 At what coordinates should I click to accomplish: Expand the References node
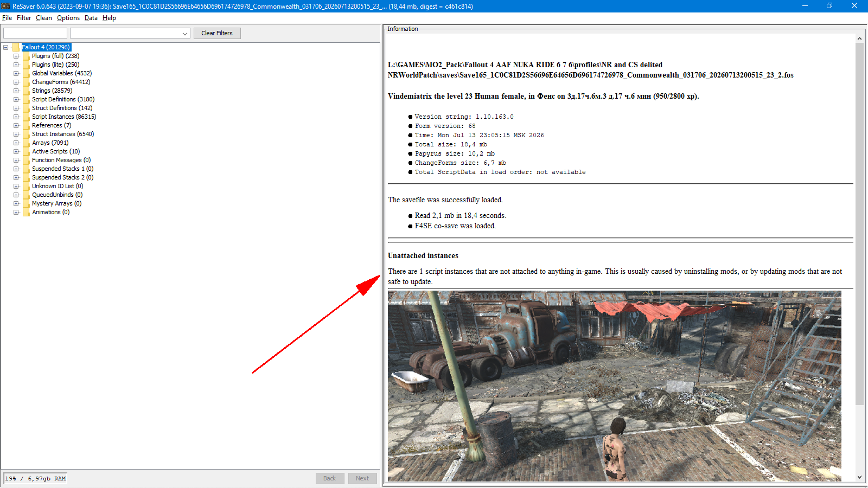click(x=16, y=125)
